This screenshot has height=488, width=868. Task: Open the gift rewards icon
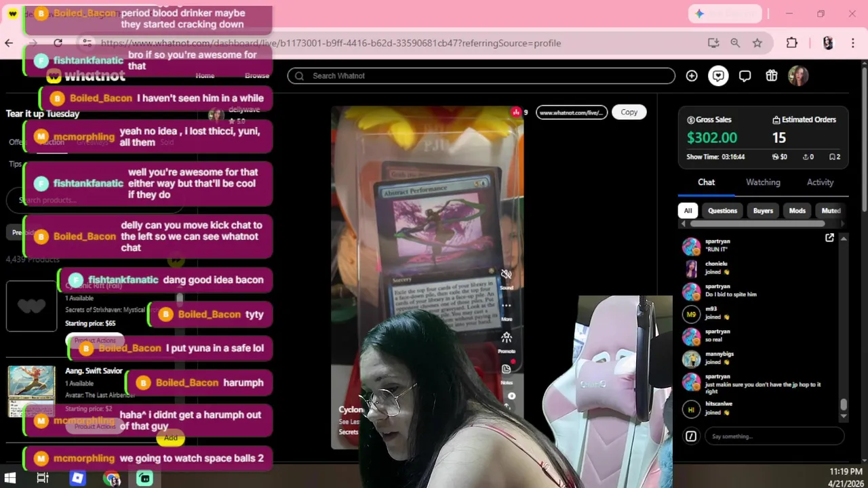coord(772,76)
